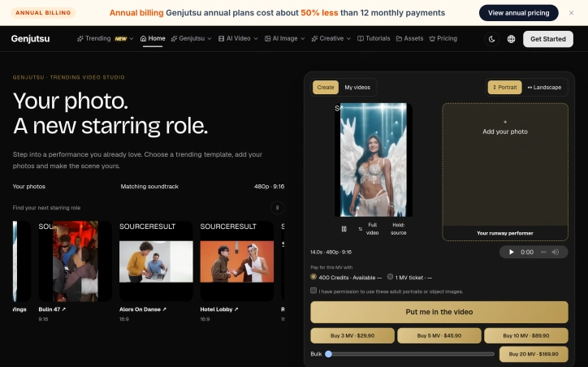Toggle dark mode moon icon

click(491, 39)
